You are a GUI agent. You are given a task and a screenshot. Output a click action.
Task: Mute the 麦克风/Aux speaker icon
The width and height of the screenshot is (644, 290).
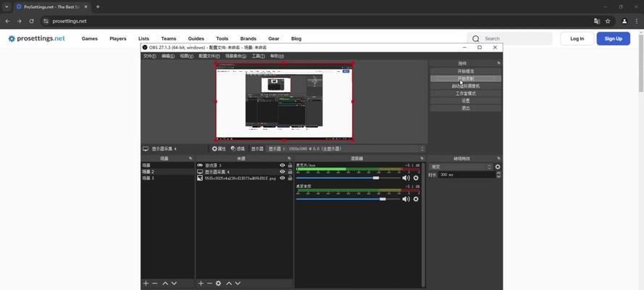406,178
